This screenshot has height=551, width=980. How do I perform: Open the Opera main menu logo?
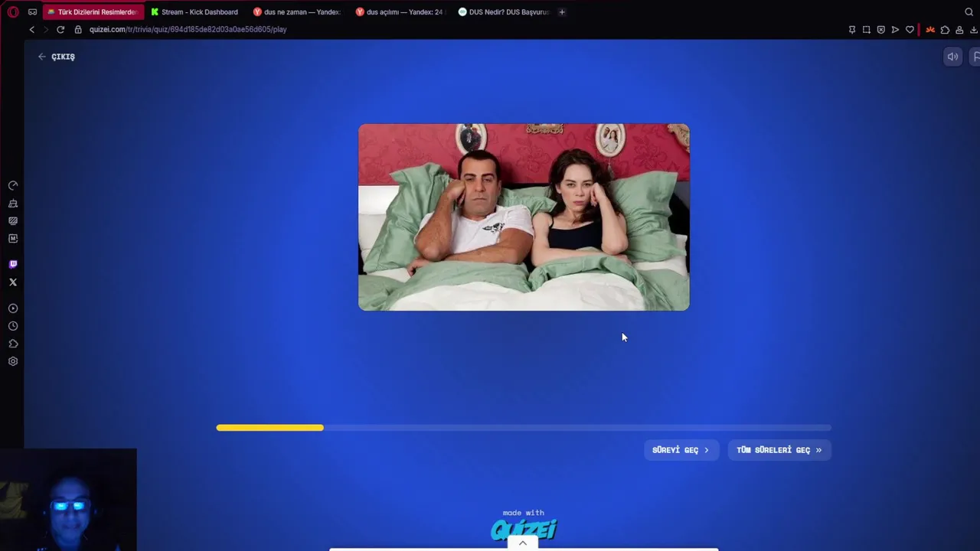(x=12, y=11)
